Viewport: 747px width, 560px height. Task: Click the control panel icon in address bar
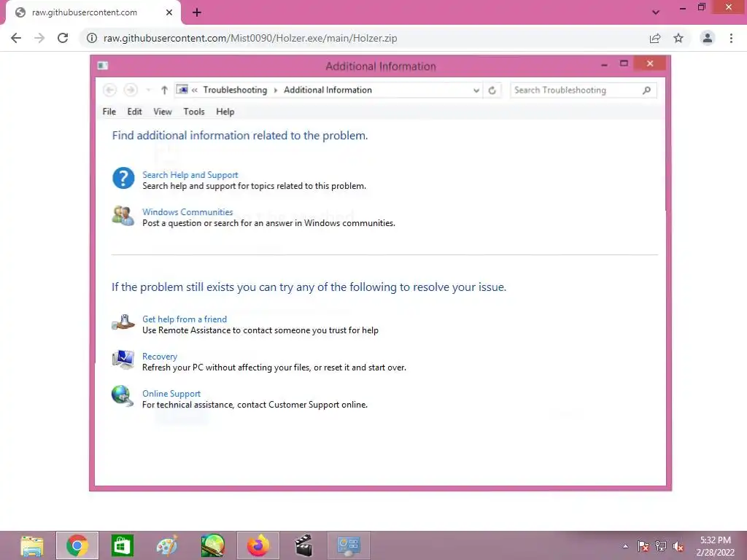pos(182,90)
